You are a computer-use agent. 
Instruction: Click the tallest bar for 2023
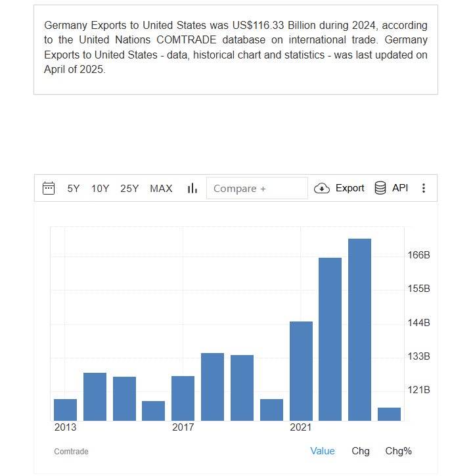tap(359, 329)
